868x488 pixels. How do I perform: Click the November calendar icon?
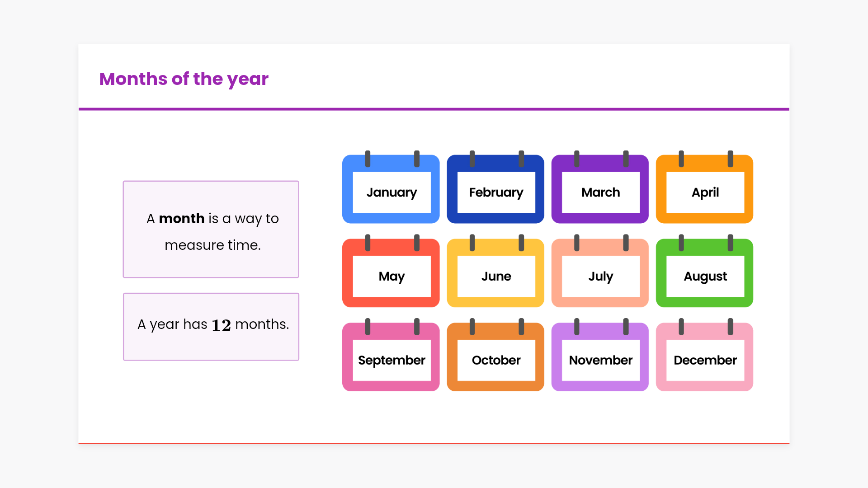600,357
